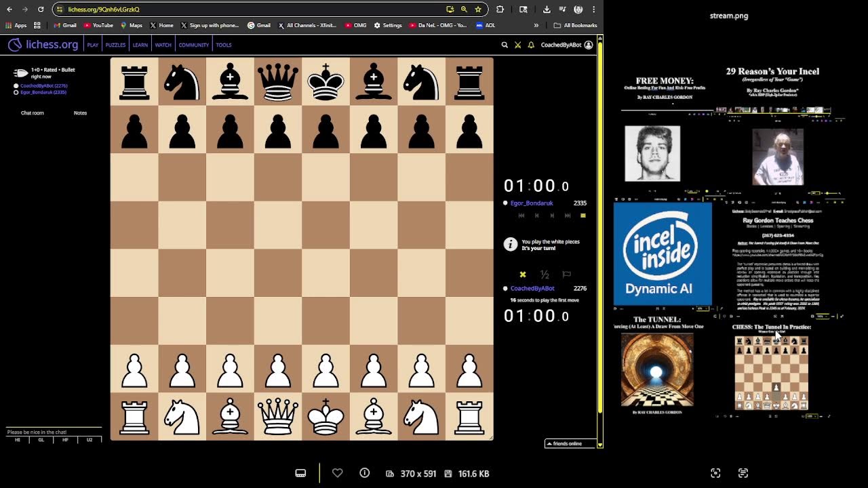The image size is (868, 488).
Task: Open the All Bookmarks folder
Action: coord(576,25)
